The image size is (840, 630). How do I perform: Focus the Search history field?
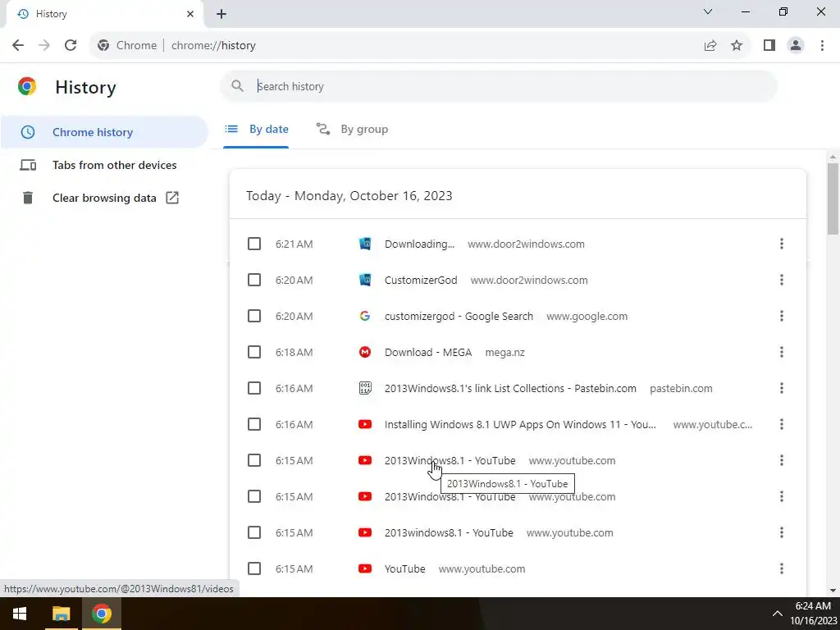pyautogui.click(x=498, y=86)
